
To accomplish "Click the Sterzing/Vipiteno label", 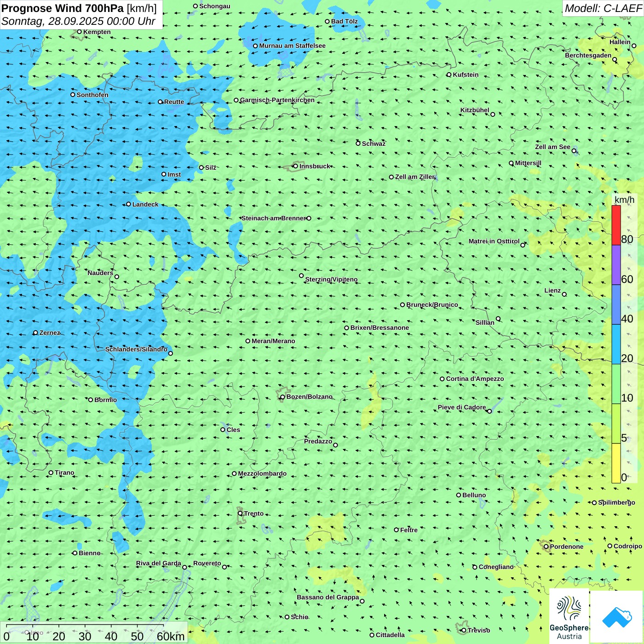I will pyautogui.click(x=331, y=279).
